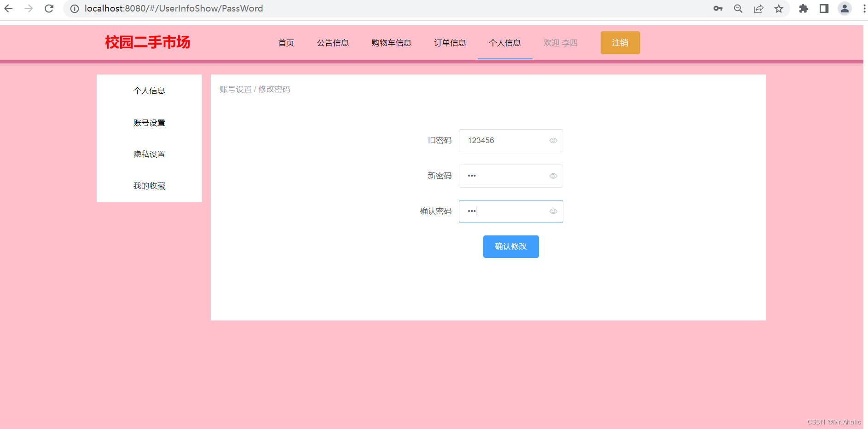Click the share icon in the browser toolbar
Image resolution: width=868 pixels, height=429 pixels.
click(758, 8)
